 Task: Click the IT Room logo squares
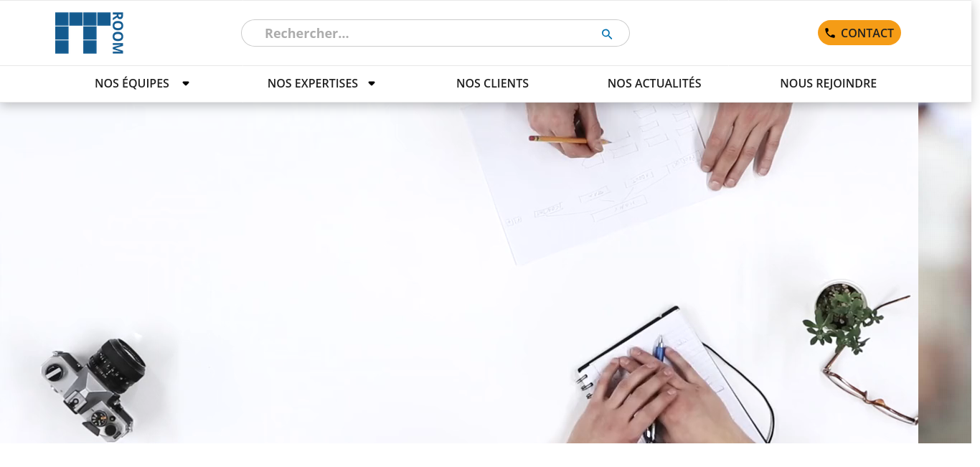[83, 33]
